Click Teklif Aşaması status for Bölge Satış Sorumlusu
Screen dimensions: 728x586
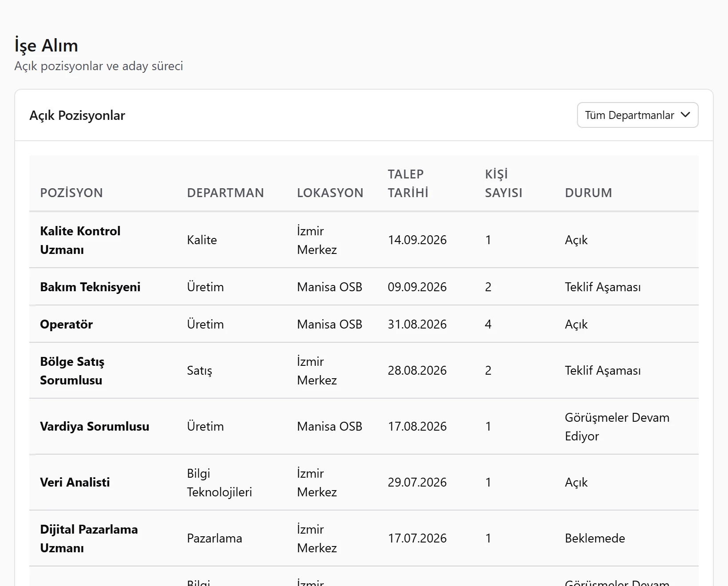click(x=603, y=370)
